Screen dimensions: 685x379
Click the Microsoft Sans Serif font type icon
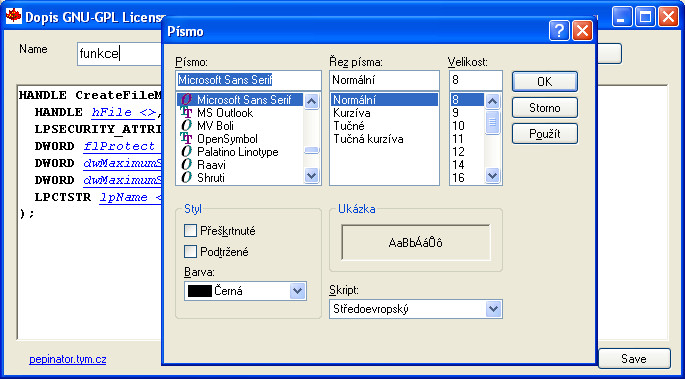[x=187, y=100]
